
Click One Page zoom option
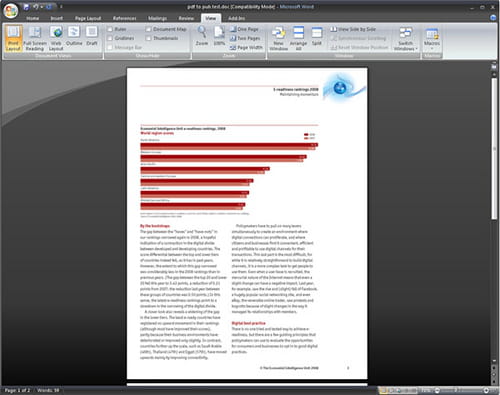coord(244,29)
